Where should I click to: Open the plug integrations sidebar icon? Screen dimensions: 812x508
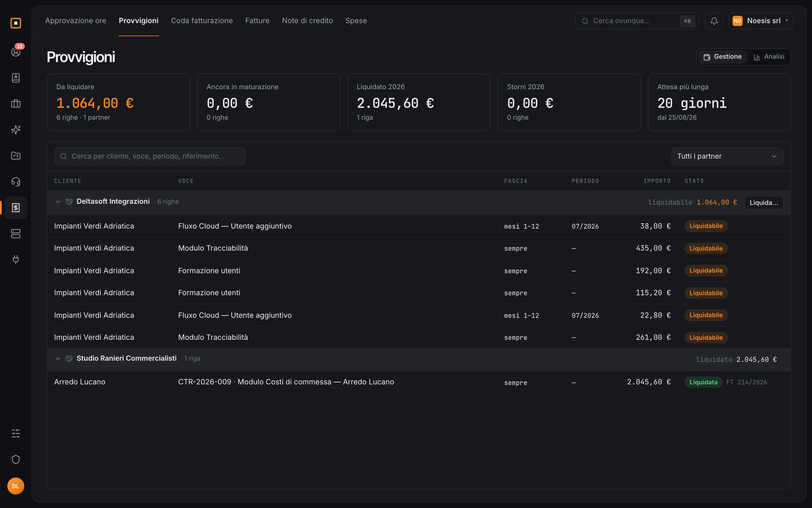(16, 259)
